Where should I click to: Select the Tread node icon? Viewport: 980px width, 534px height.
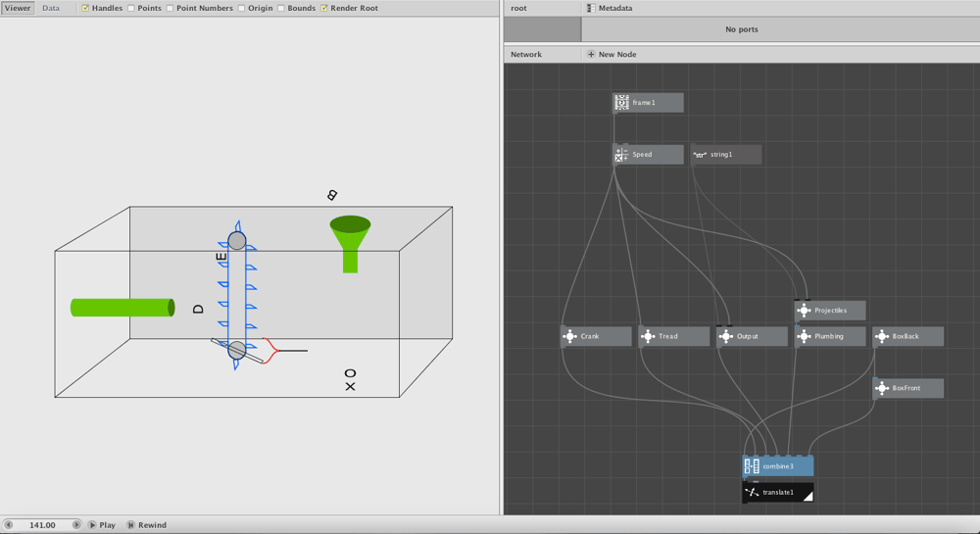pyautogui.click(x=648, y=336)
